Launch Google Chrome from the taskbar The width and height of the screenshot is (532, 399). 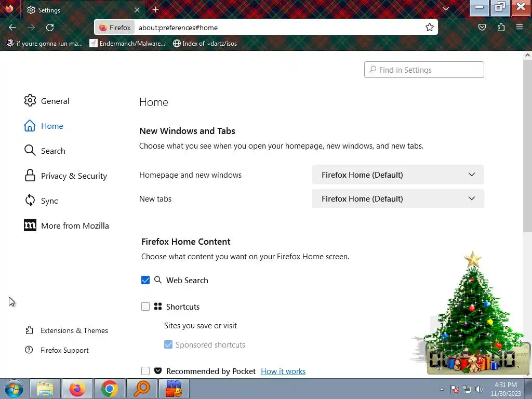click(109, 389)
